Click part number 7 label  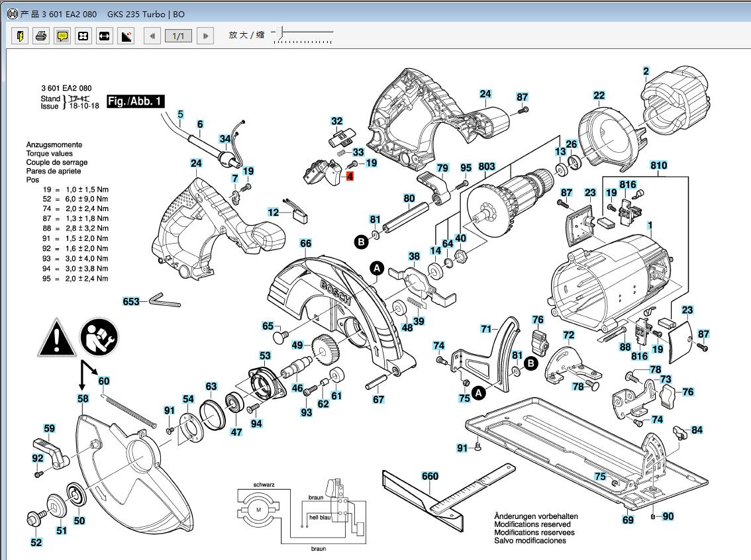coord(235,178)
